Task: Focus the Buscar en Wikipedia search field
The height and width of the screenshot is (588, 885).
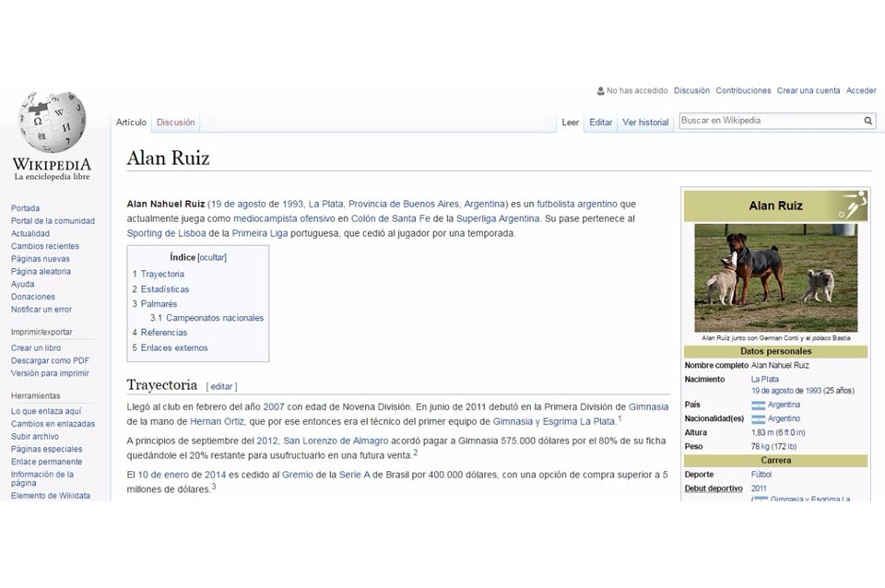Action: 769,121
